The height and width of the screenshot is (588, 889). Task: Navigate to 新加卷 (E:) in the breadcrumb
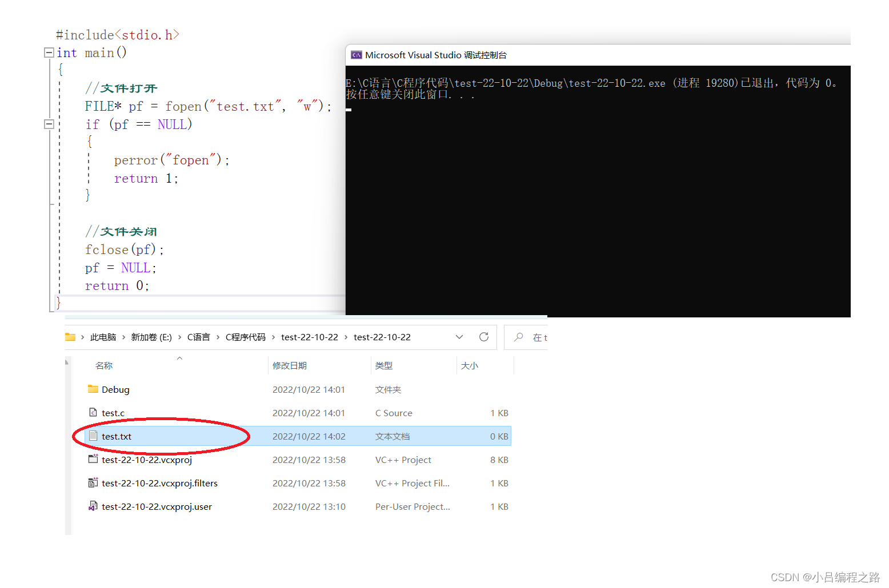[151, 337]
